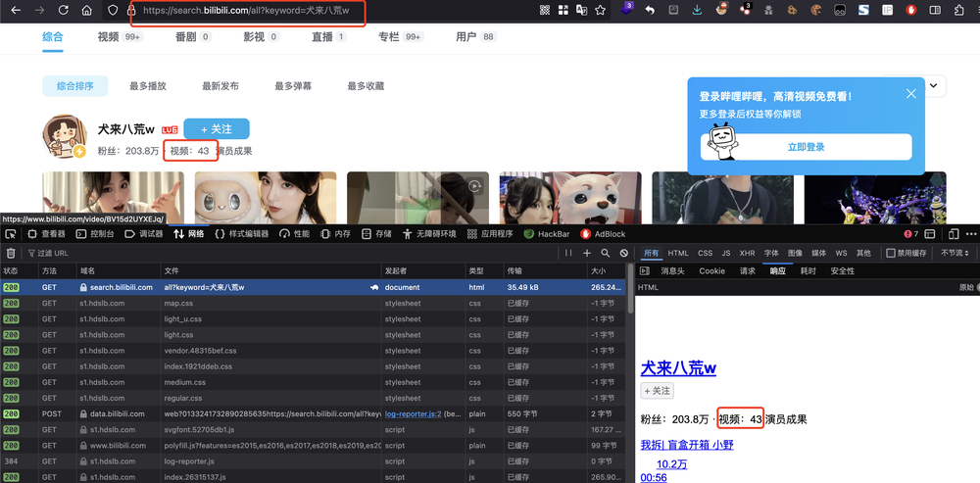Screen dimensions: 980x483
Task: Activate the element picker in devtools
Action: [x=11, y=234]
